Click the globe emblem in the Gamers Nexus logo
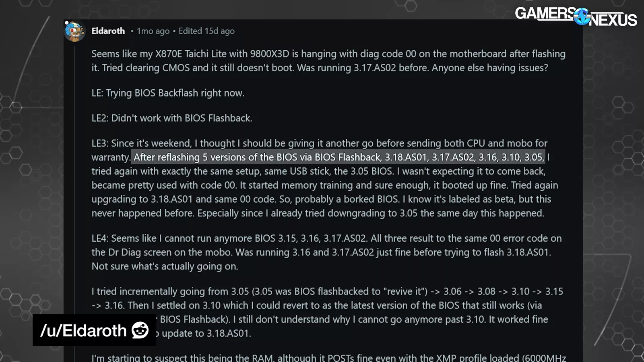Viewport: 644px width, 362px height. pos(581,16)
